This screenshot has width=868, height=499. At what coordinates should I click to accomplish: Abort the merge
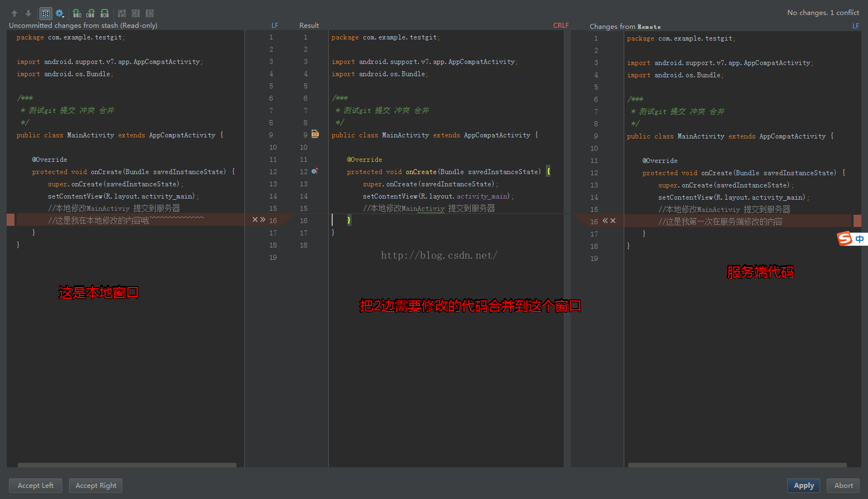click(x=844, y=486)
